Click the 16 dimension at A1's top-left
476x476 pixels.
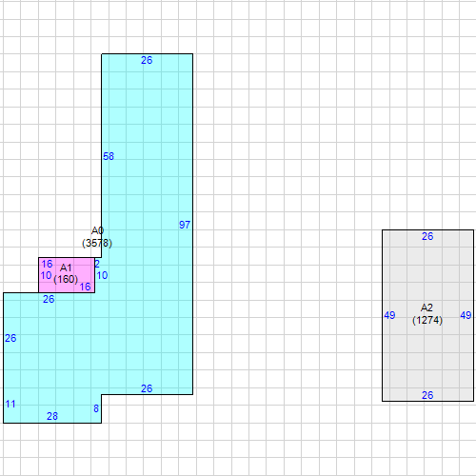47,264
